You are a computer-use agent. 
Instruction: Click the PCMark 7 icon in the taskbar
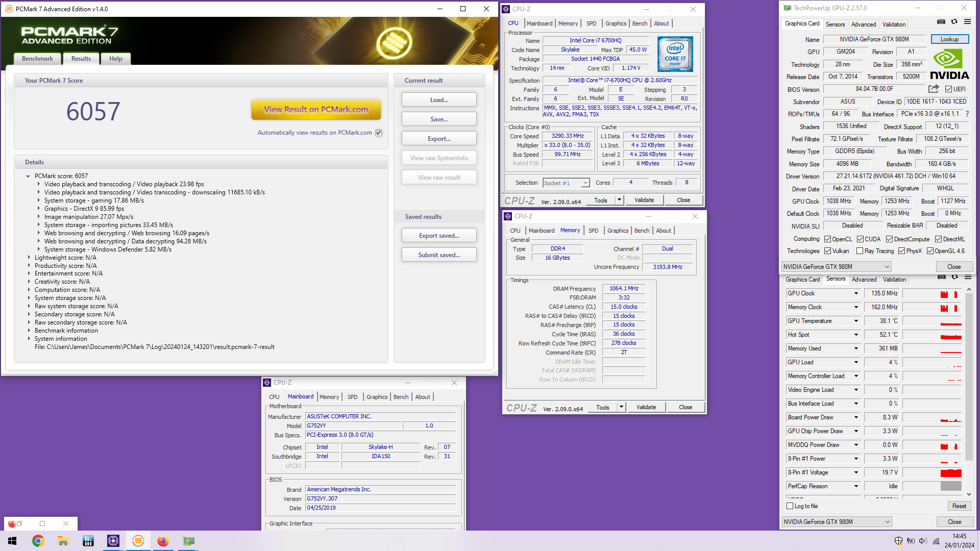(138, 541)
